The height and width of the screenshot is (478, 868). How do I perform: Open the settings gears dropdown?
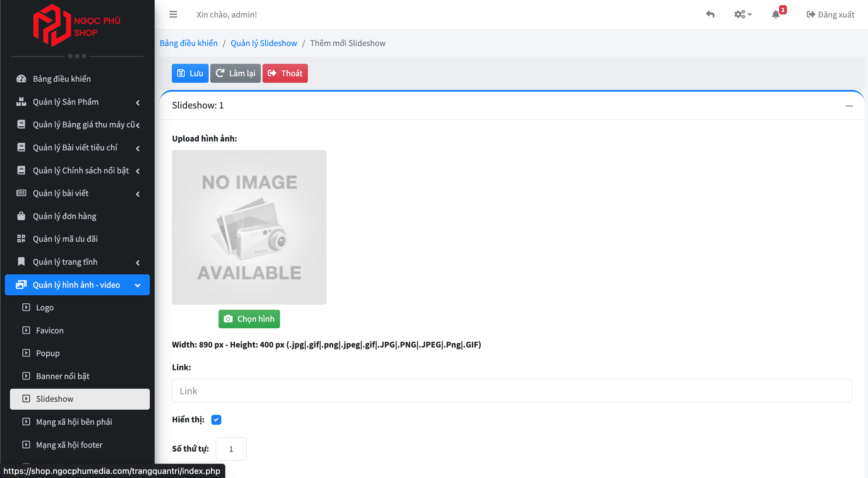point(742,14)
